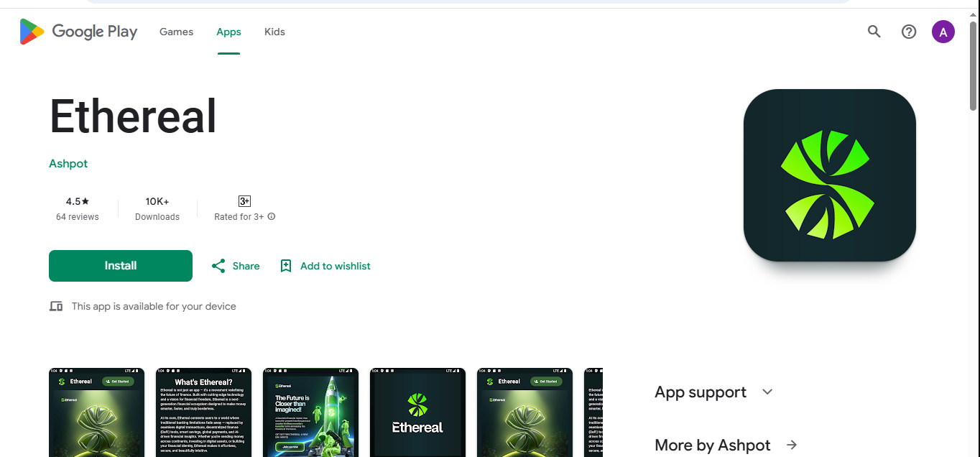Open The Future is Closer screenshot
The width and height of the screenshot is (980, 457).
tap(311, 412)
